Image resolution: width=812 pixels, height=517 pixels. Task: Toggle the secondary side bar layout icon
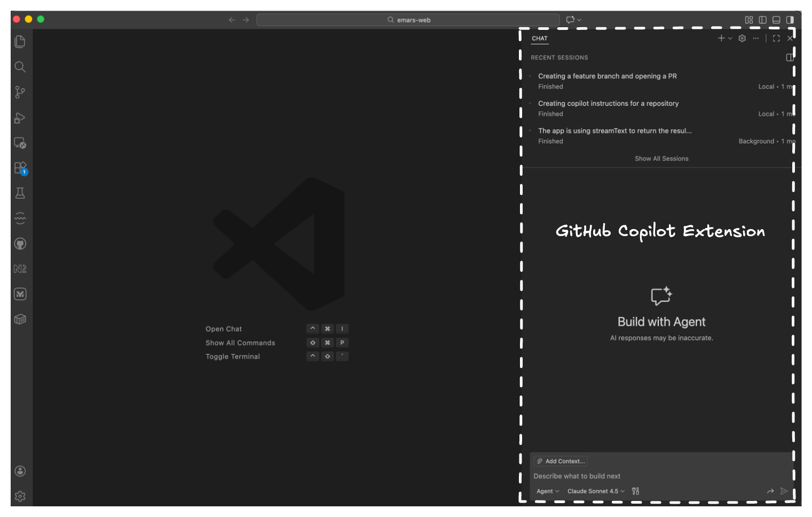coord(790,19)
